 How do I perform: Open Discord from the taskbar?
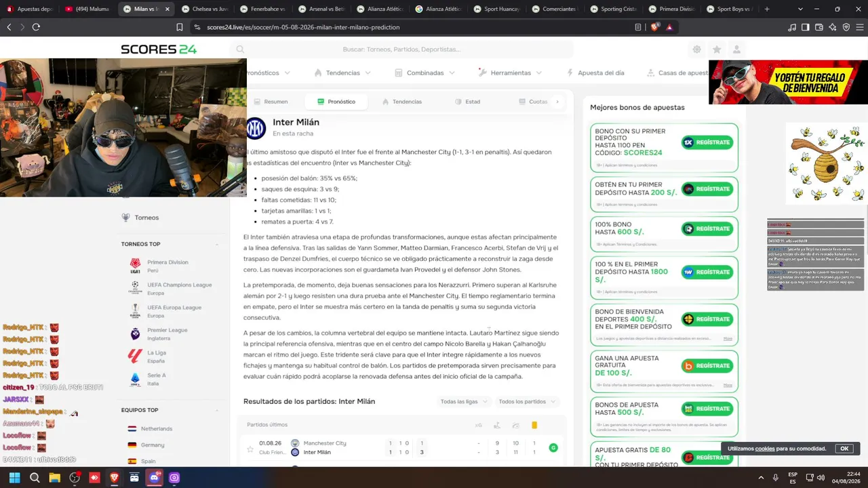[x=154, y=478]
